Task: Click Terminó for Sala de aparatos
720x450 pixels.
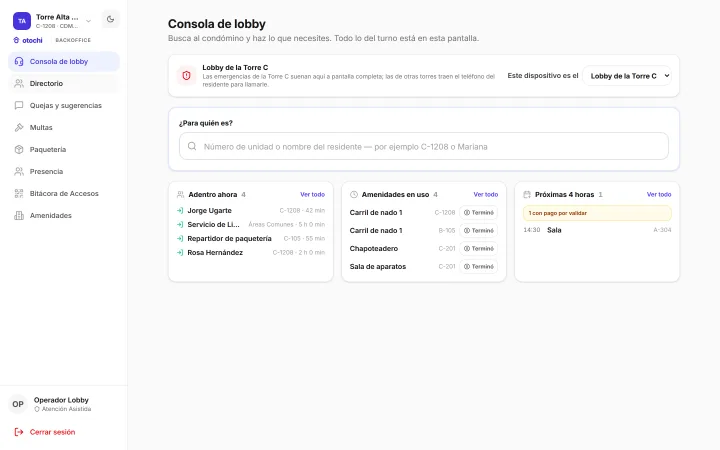Action: 478,266
